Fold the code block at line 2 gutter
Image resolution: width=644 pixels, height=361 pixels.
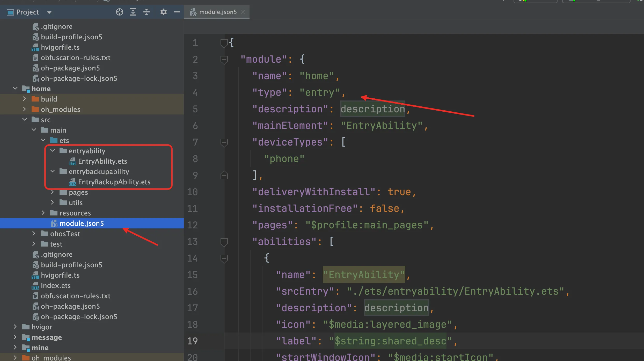click(224, 60)
